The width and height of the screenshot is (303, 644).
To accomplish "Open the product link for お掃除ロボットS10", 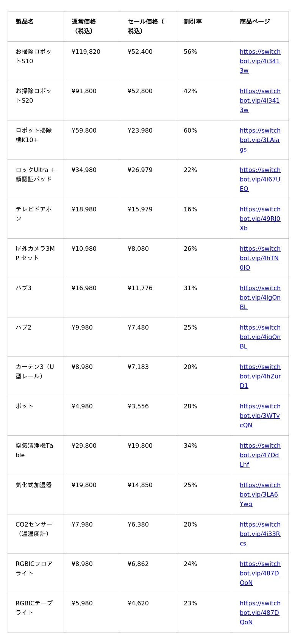I will tap(260, 61).
